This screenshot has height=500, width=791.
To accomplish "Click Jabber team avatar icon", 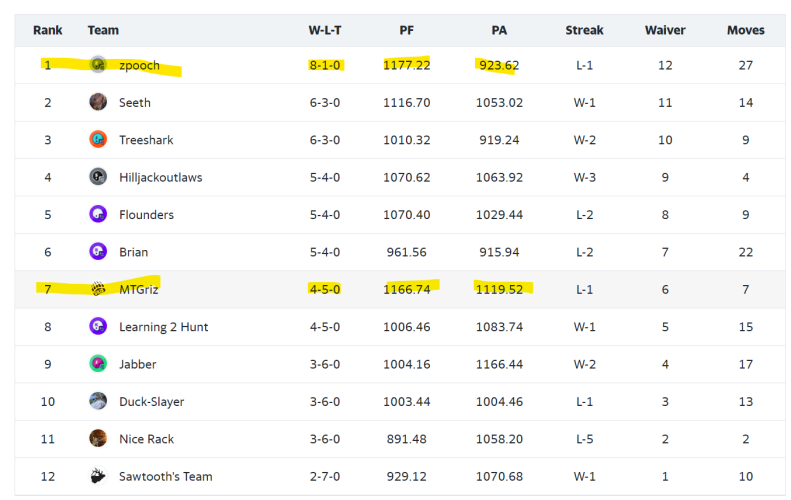I will (x=98, y=364).
